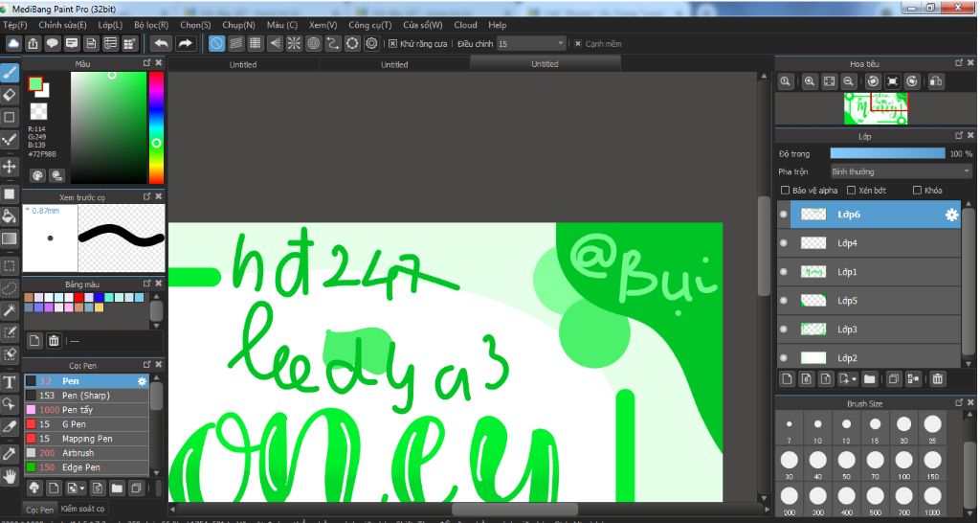Select the Gradient tool
Viewport: 980px width, 523px height.
click(10, 239)
